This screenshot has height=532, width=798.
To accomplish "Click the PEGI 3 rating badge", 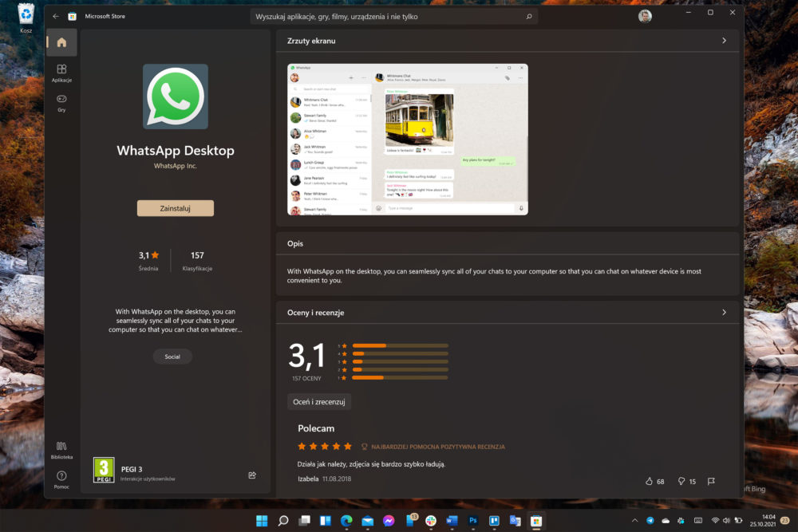I will (x=104, y=470).
